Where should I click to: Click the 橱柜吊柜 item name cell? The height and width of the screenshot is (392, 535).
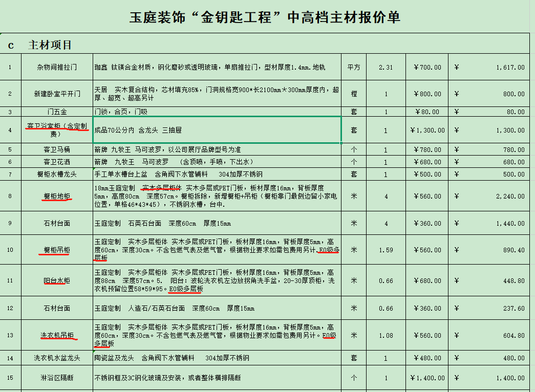click(57, 250)
